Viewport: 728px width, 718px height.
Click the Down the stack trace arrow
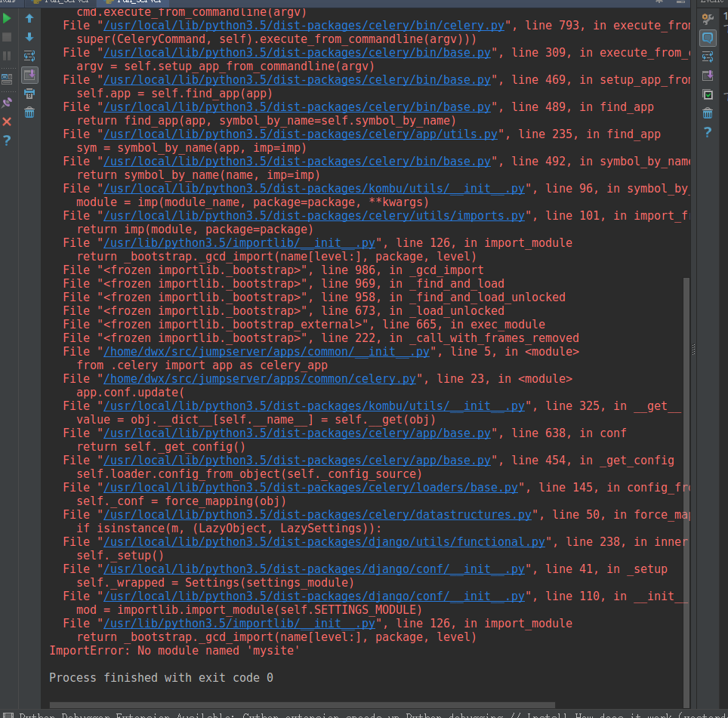29,36
